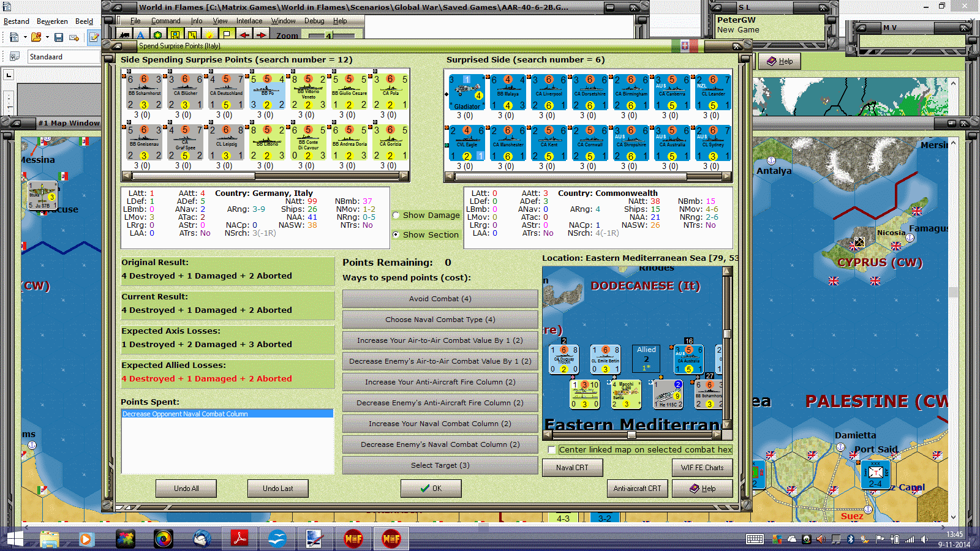Open the File menu in World in Flames
Screen dimensions: 980x551
click(135, 21)
